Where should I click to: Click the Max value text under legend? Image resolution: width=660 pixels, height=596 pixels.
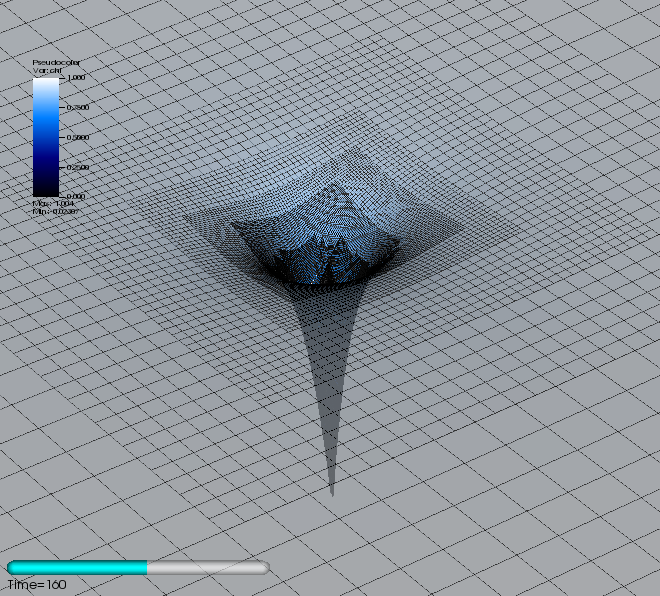(x=55, y=203)
